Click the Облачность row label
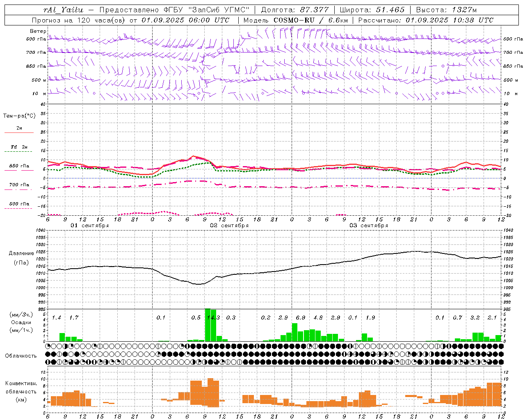 21,356
